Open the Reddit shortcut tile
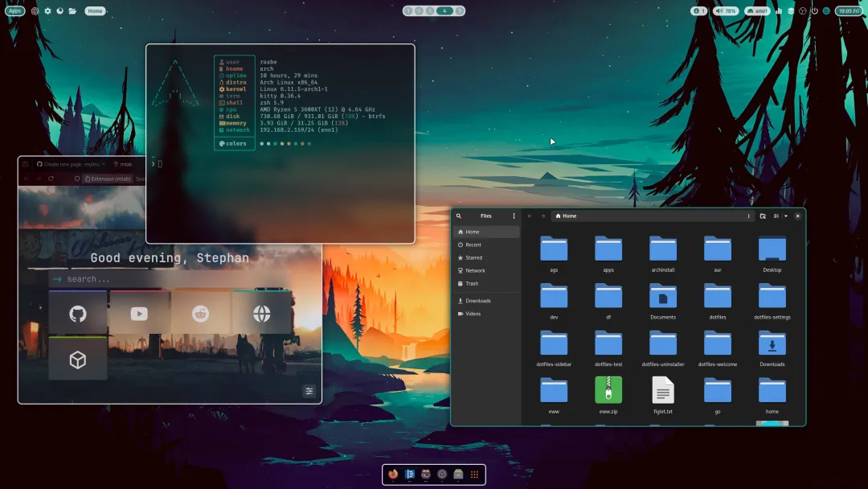The width and height of the screenshot is (868, 489). point(200,314)
